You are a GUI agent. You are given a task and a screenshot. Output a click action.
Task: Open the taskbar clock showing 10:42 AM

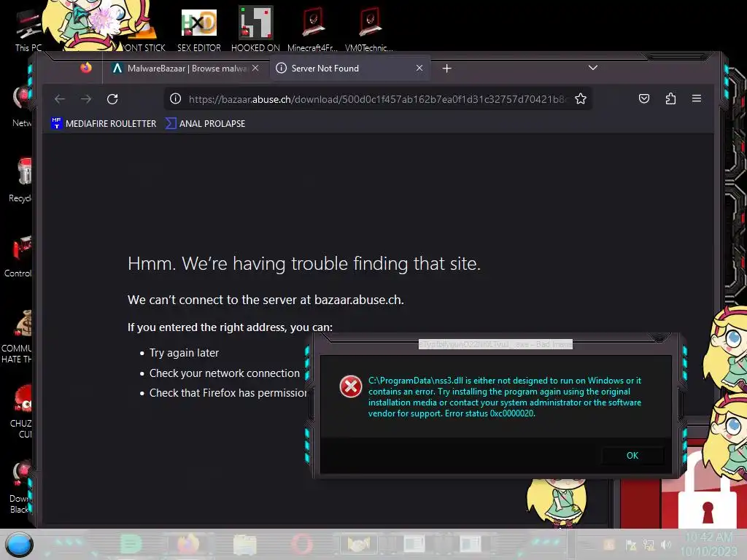708,544
